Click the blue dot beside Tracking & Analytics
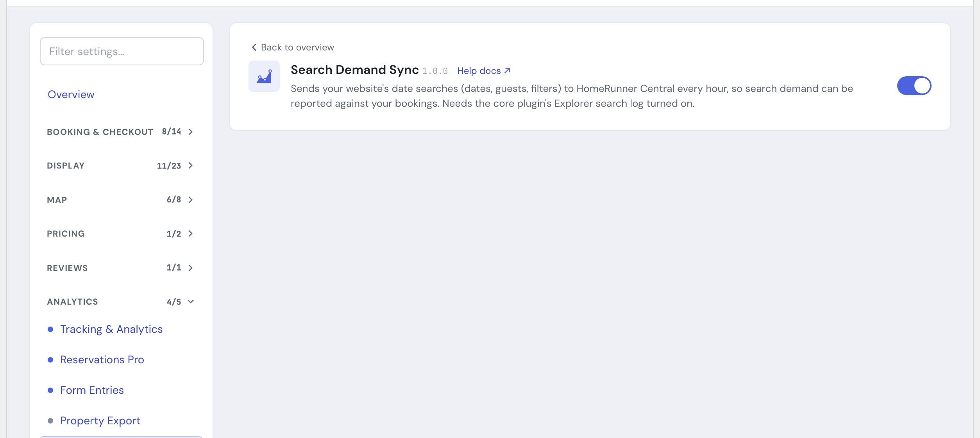 coord(50,329)
